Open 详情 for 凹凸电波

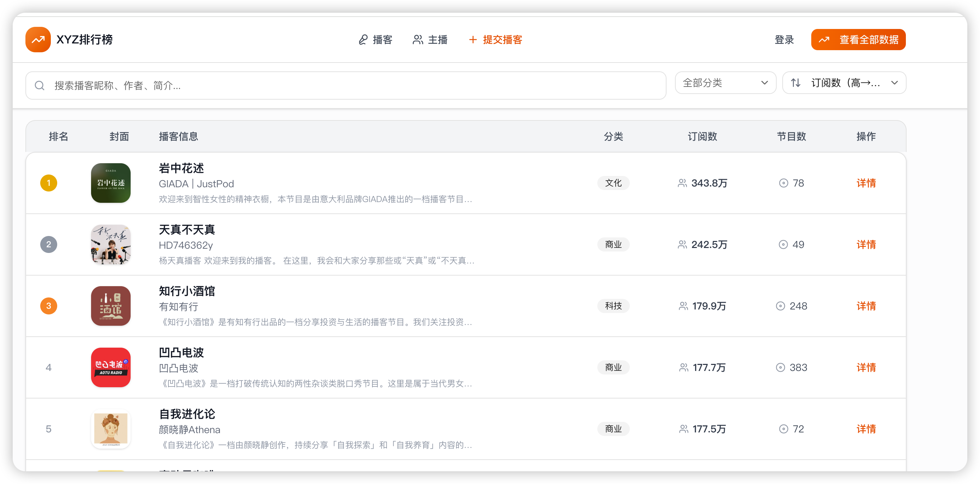pos(866,367)
